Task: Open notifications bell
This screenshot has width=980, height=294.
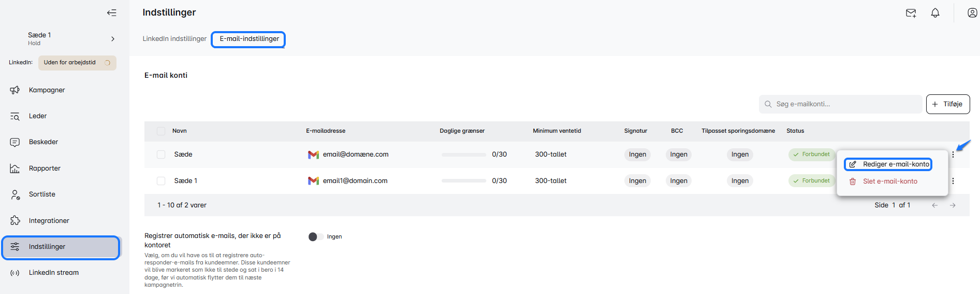Action: pos(935,13)
